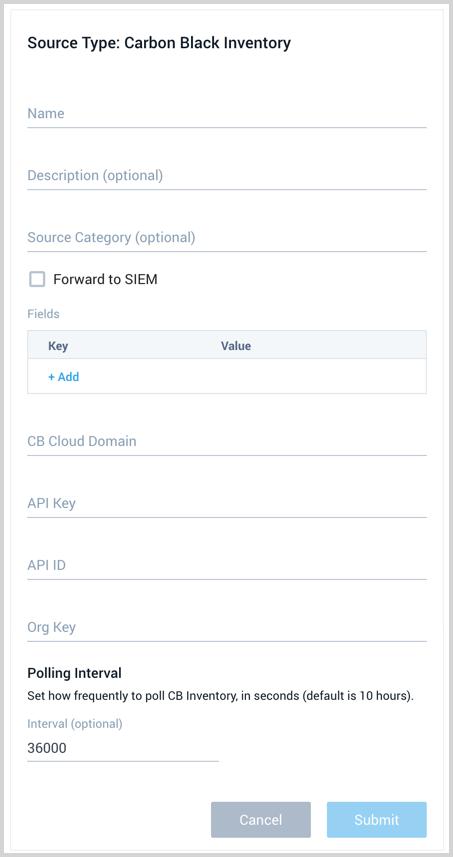Click the Forward to SIEM label text
453x857 pixels.
105,280
